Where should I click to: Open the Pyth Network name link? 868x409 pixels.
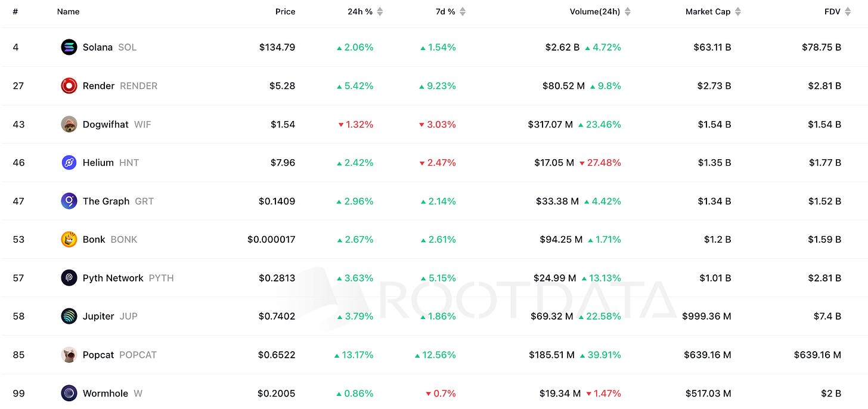(x=113, y=278)
